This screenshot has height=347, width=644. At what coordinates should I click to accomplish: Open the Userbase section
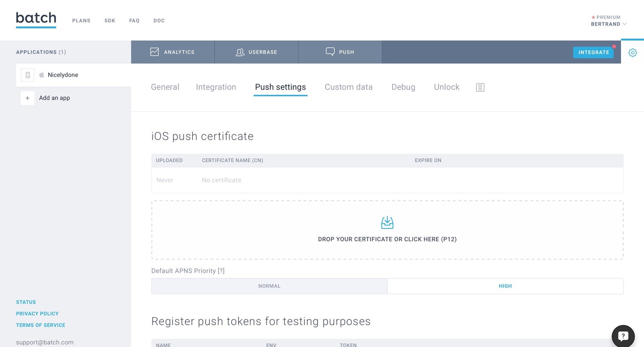pos(256,52)
